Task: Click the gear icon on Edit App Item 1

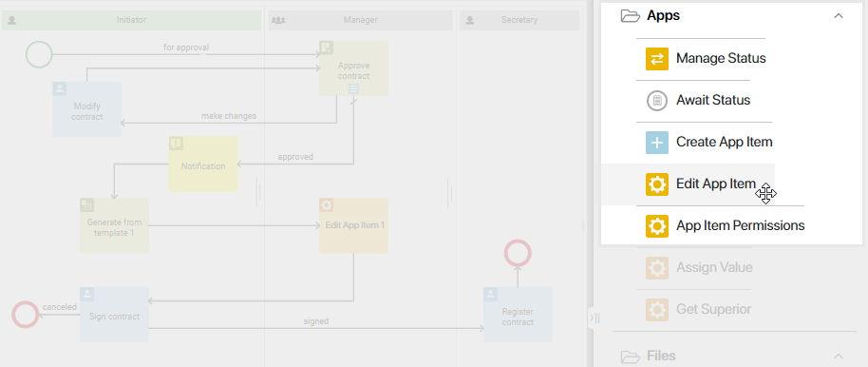Action: coord(326,205)
